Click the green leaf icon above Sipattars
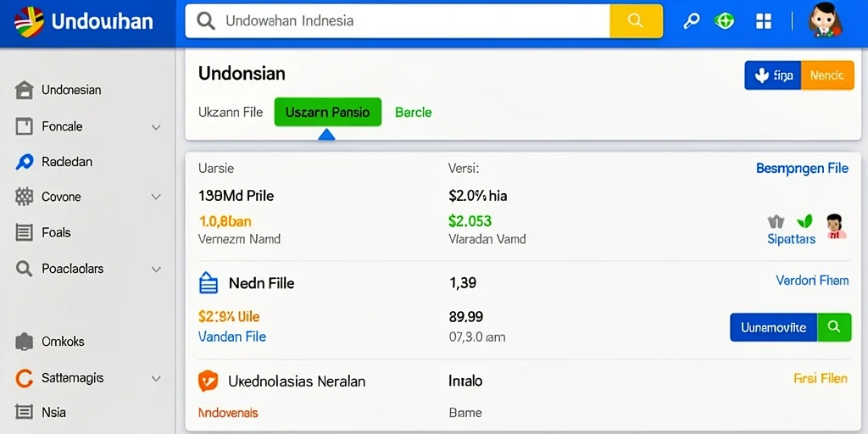Screen dimensions: 868x434 coord(804,221)
